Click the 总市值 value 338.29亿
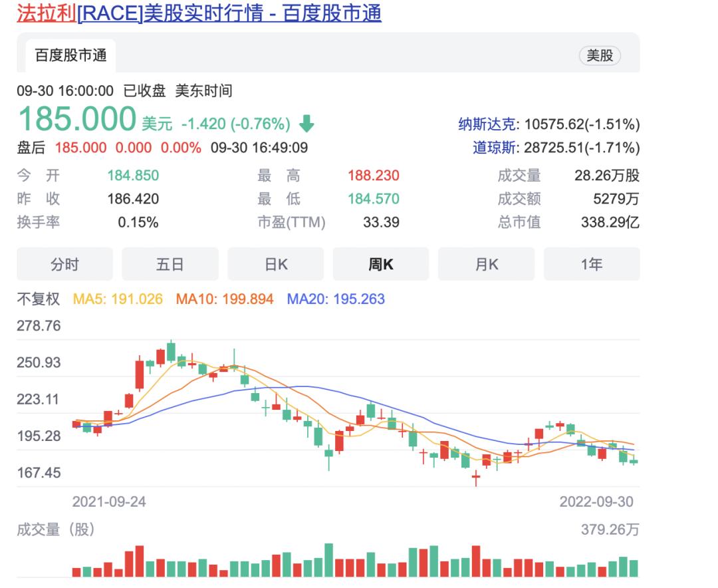718x588 pixels. 610,222
